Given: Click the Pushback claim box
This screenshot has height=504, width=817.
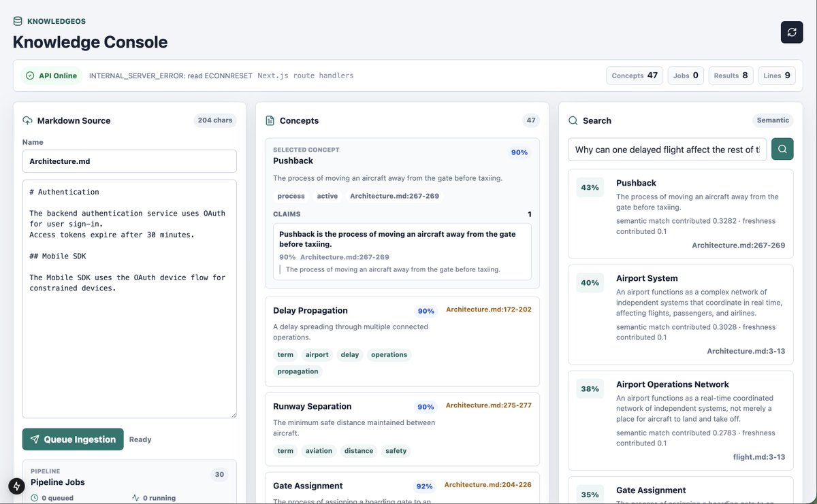Looking at the screenshot, I should pos(402,252).
